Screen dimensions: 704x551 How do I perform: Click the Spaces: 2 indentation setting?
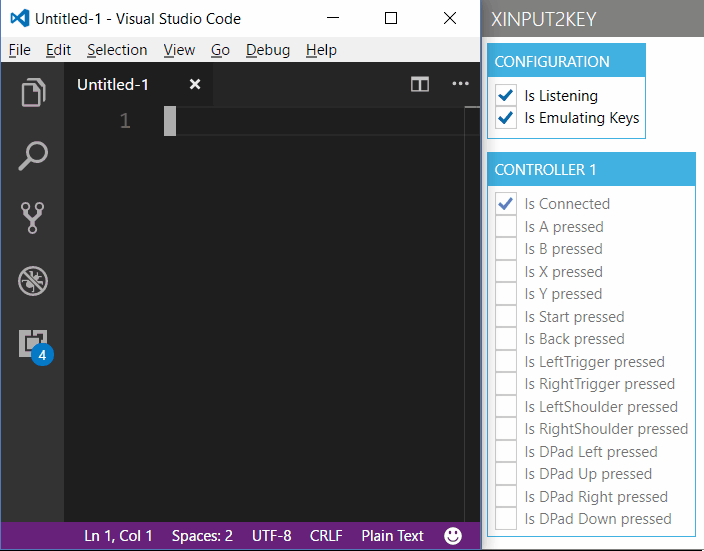click(202, 536)
